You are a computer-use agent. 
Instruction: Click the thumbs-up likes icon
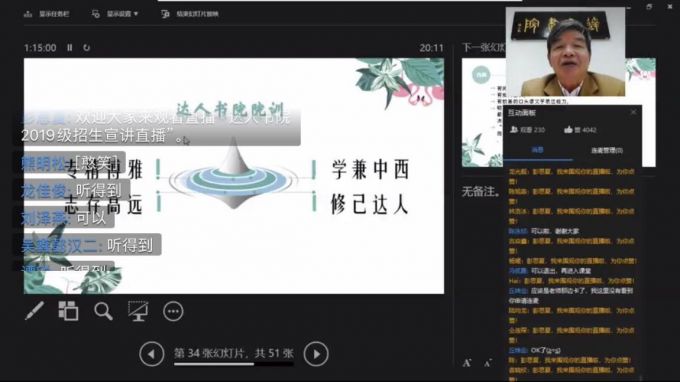click(568, 130)
